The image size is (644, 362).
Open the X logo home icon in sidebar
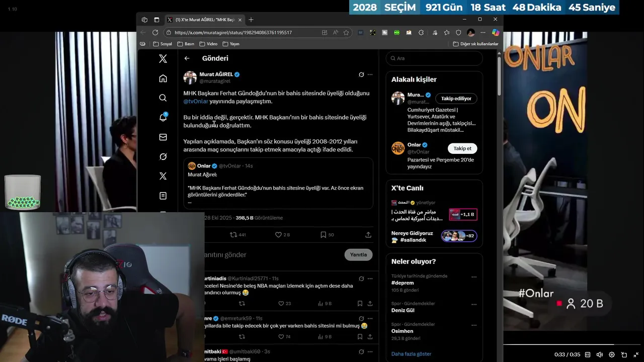click(163, 59)
